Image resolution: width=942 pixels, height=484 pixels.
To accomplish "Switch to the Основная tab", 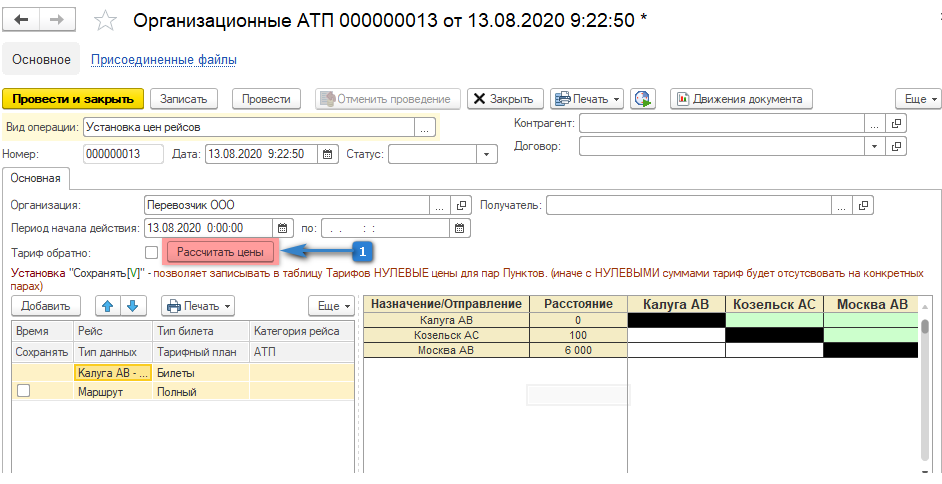I will point(37,179).
